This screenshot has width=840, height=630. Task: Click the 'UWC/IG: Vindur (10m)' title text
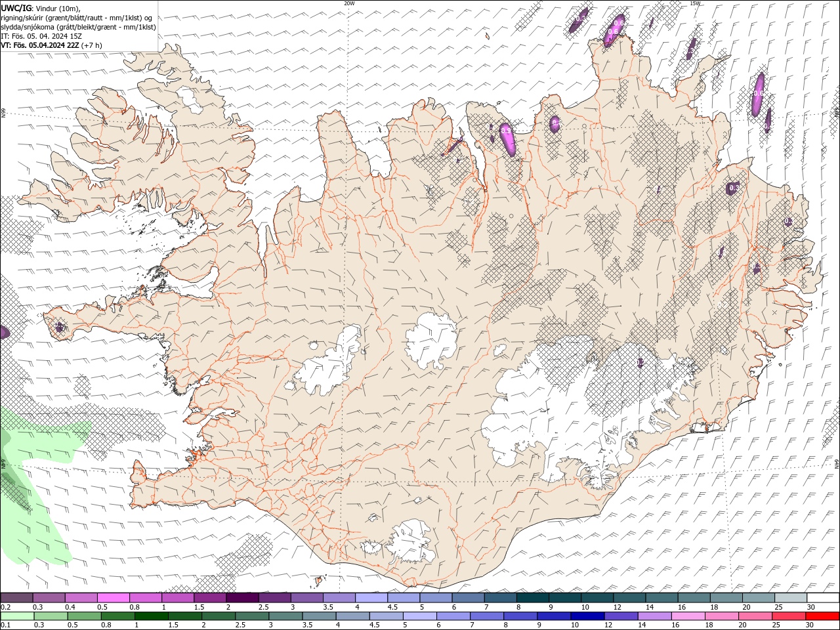(41, 8)
